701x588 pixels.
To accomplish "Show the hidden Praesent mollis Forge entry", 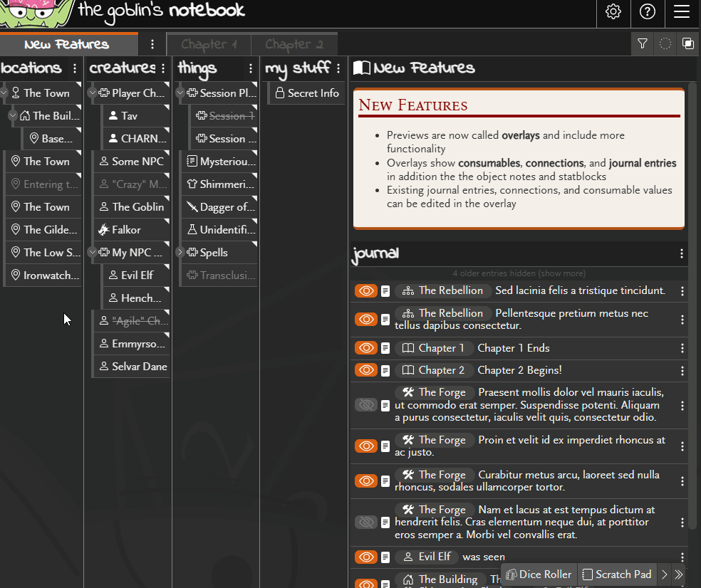I will coord(366,405).
